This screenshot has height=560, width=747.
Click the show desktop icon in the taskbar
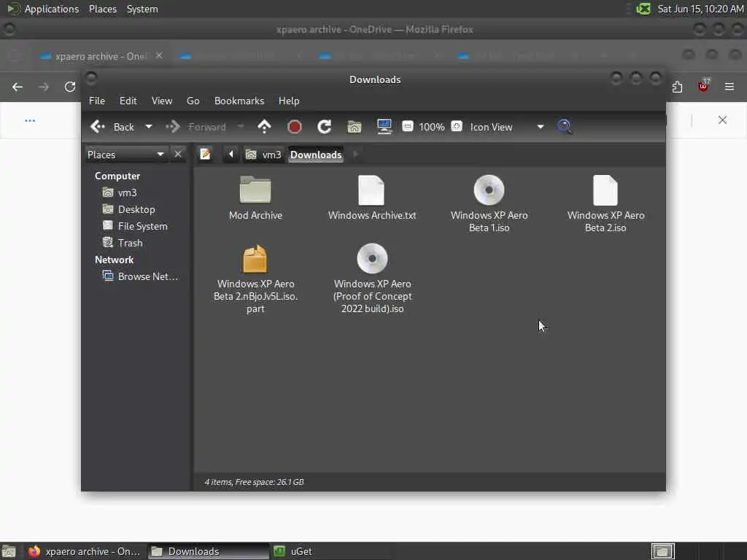9,551
